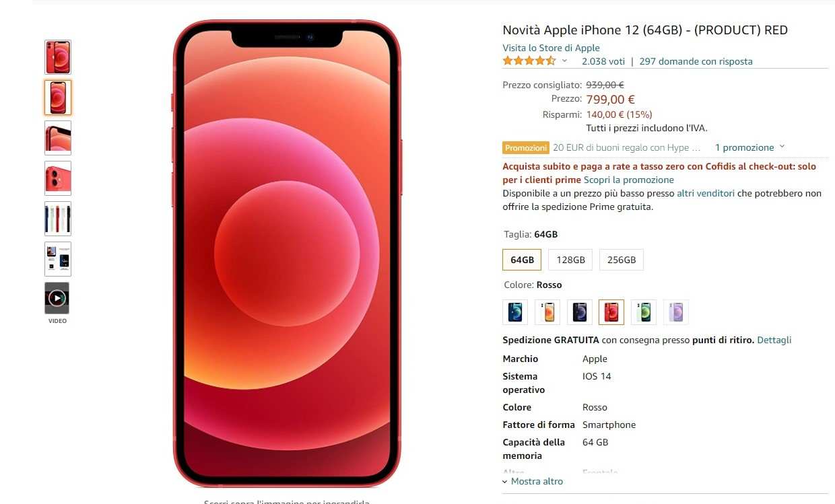Select the first iPhone front-and-back thumbnail
This screenshot has height=504, width=835.
pos(57,57)
